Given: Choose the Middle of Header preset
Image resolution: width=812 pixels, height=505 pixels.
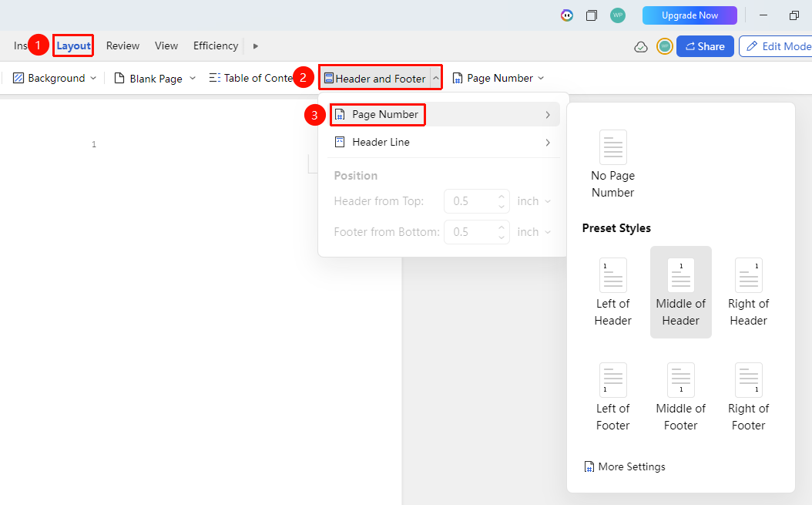Looking at the screenshot, I should (x=681, y=292).
